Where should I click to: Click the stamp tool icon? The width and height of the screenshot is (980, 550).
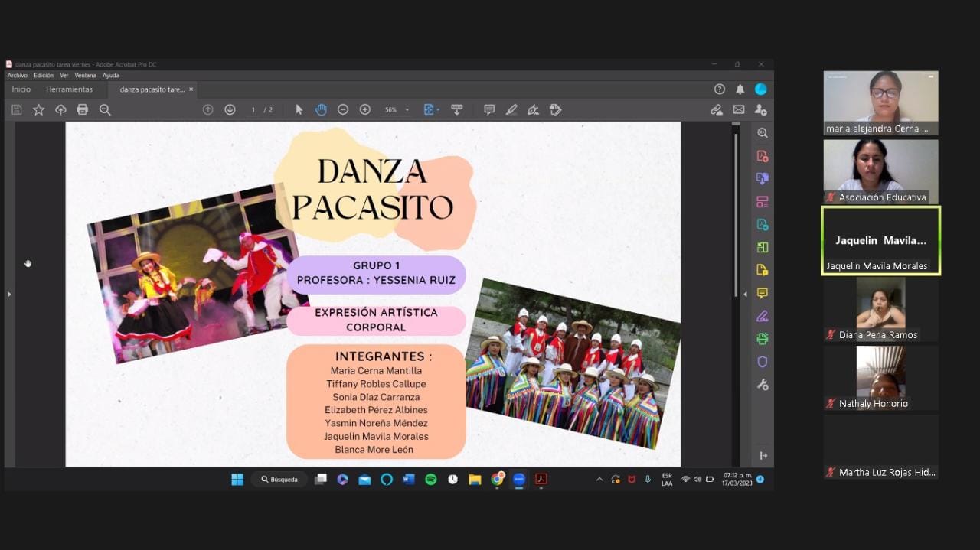556,109
